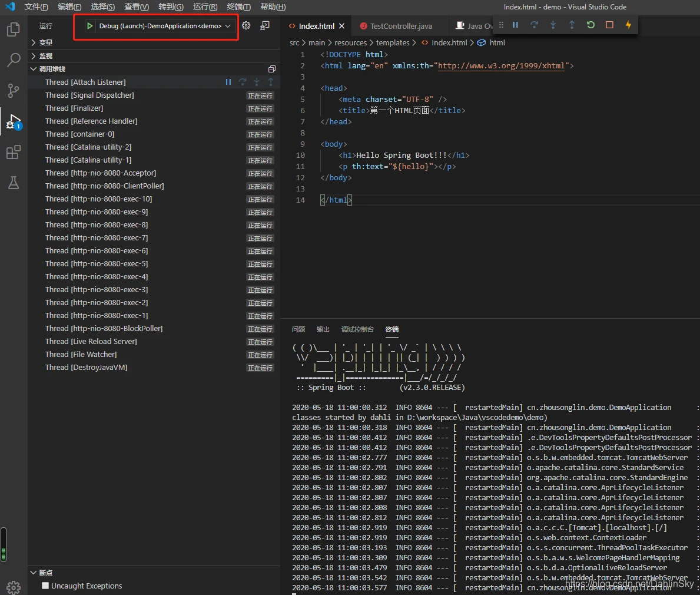Select Thread [Signal Dispatcher] in call stack
Viewport: 700px width, 595px height.
tap(154, 95)
